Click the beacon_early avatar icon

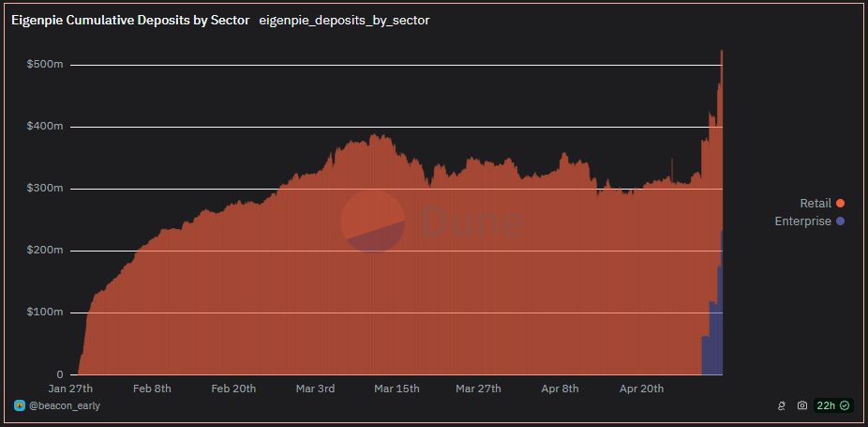tap(19, 405)
